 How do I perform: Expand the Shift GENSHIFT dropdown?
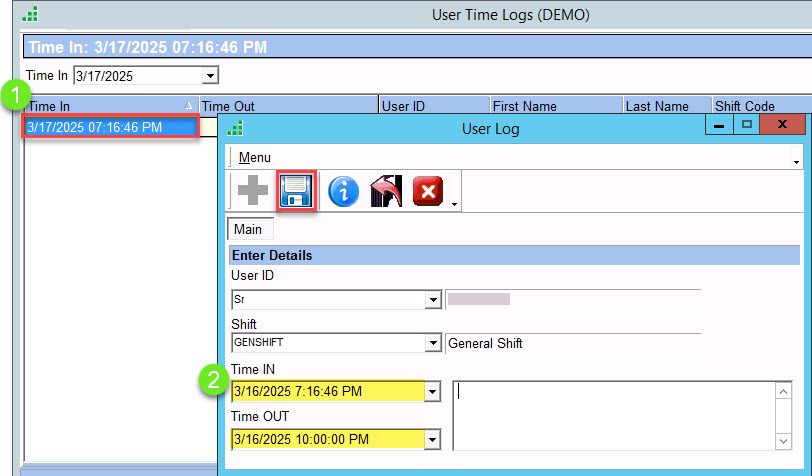pyautogui.click(x=433, y=343)
